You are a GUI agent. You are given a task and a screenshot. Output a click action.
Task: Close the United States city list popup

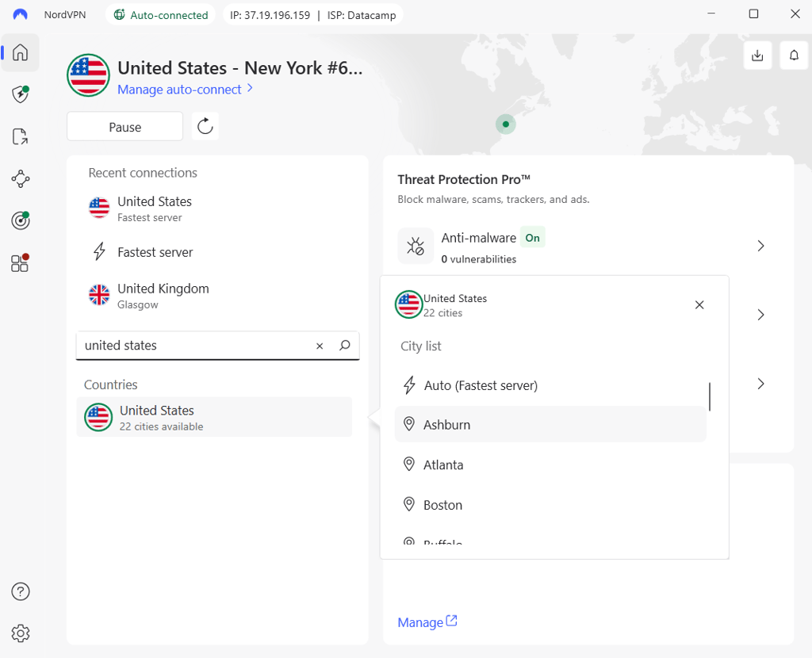(699, 305)
